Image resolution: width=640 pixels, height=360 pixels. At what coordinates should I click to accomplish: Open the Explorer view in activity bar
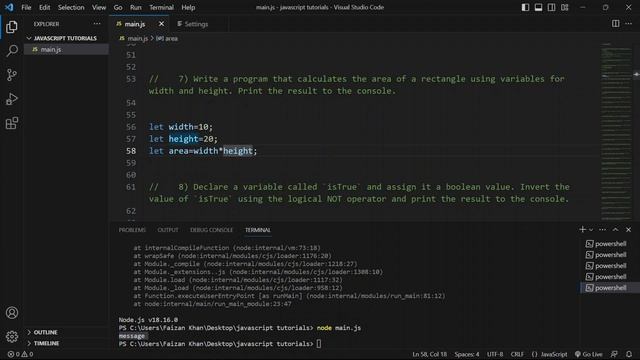pos(12,27)
